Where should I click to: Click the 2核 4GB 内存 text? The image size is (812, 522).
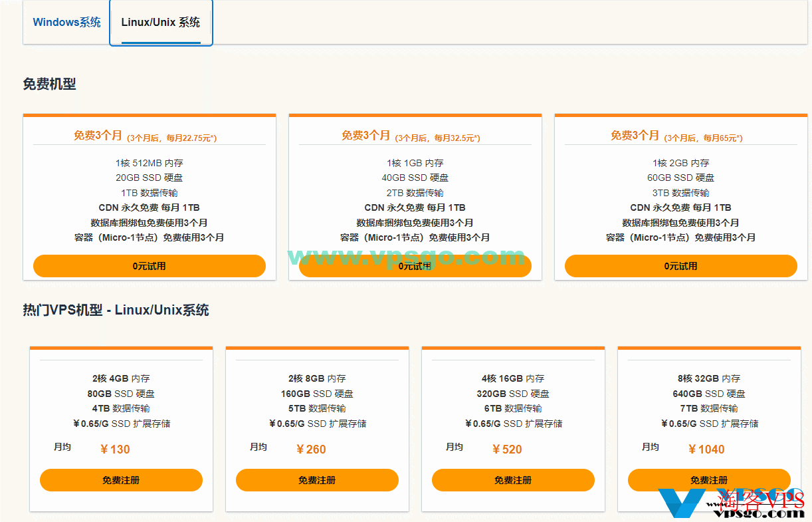tap(121, 378)
